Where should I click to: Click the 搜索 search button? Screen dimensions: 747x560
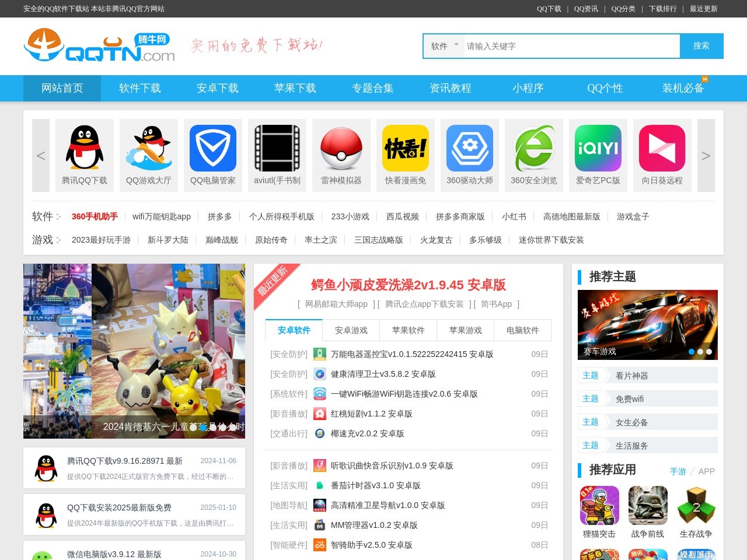[701, 46]
